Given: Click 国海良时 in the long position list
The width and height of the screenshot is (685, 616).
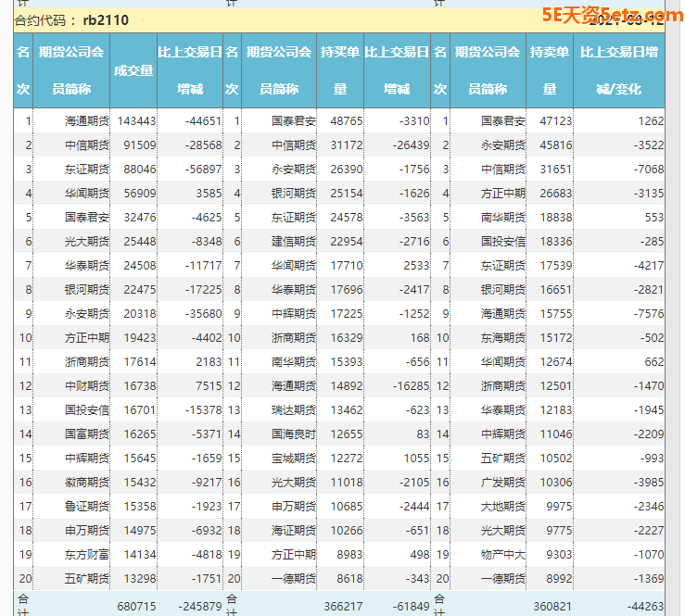Looking at the screenshot, I should 294,434.
